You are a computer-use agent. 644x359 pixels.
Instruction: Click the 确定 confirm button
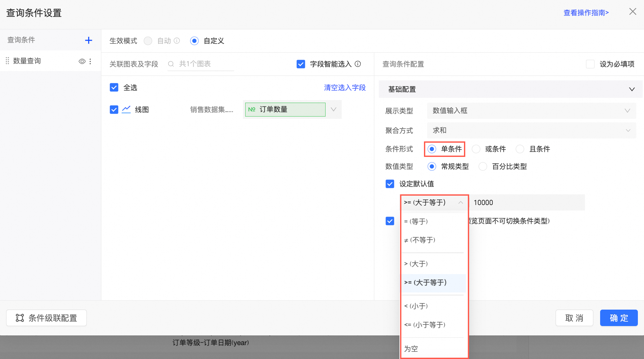point(619,318)
